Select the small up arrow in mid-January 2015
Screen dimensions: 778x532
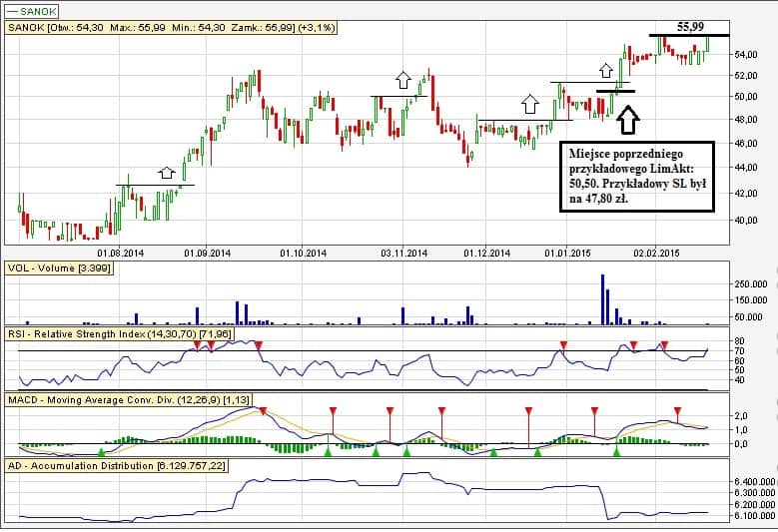[605, 71]
